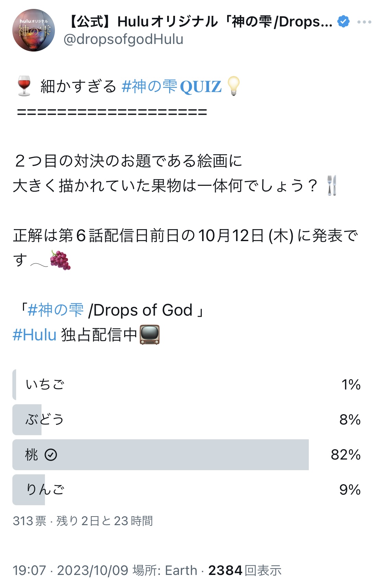Tap the grapes emoji

pos(60,260)
